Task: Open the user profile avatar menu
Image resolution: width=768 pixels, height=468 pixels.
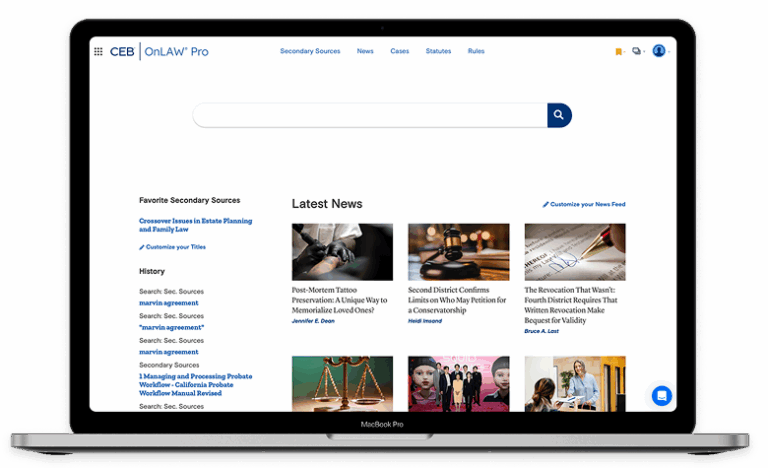Action: [659, 51]
